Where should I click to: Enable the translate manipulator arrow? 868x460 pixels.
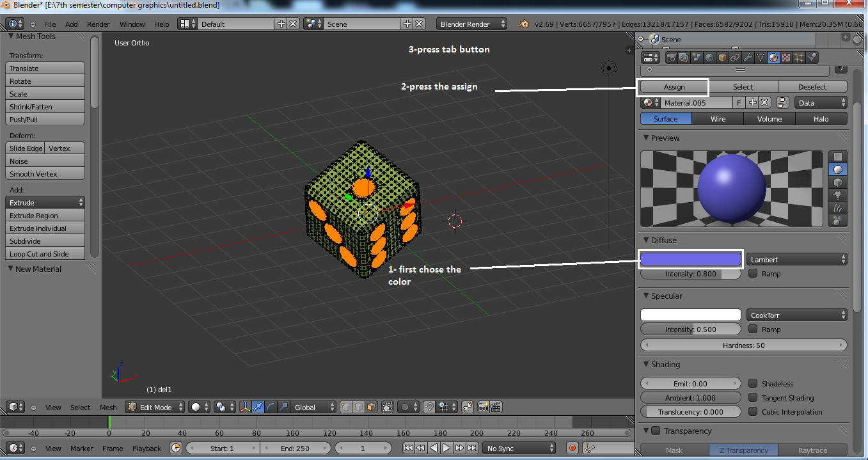click(258, 407)
